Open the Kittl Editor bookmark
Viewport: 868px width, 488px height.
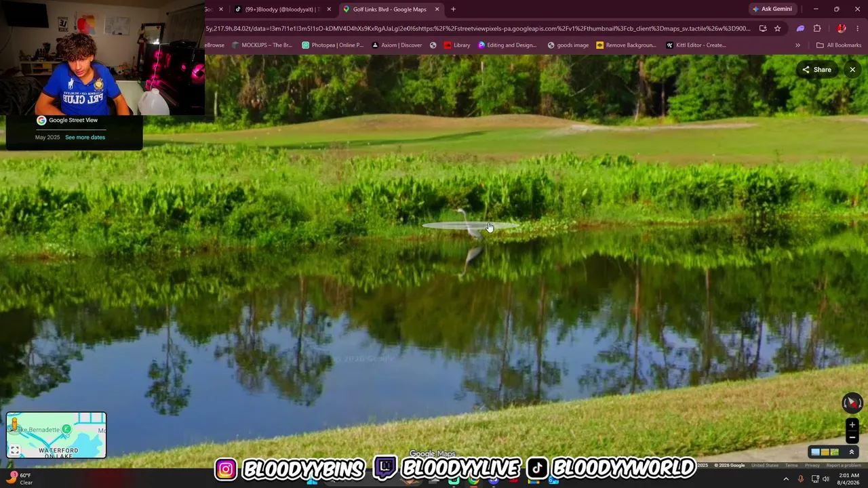[x=696, y=45]
